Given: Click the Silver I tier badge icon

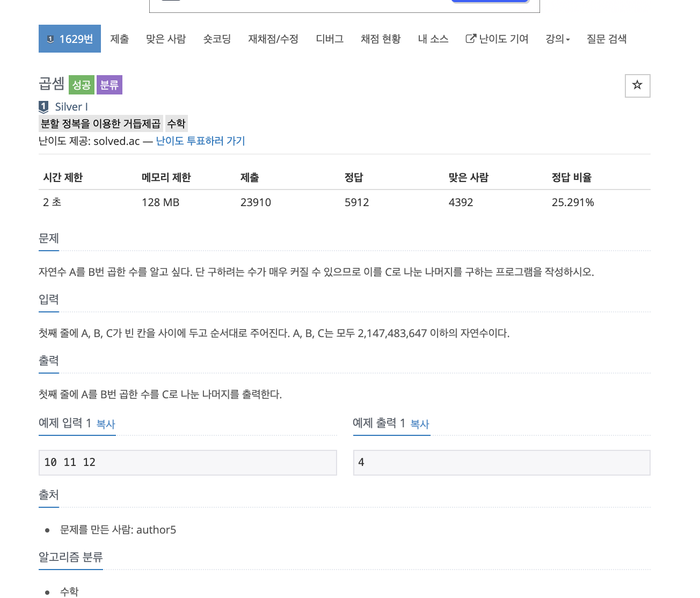Looking at the screenshot, I should tap(44, 107).
